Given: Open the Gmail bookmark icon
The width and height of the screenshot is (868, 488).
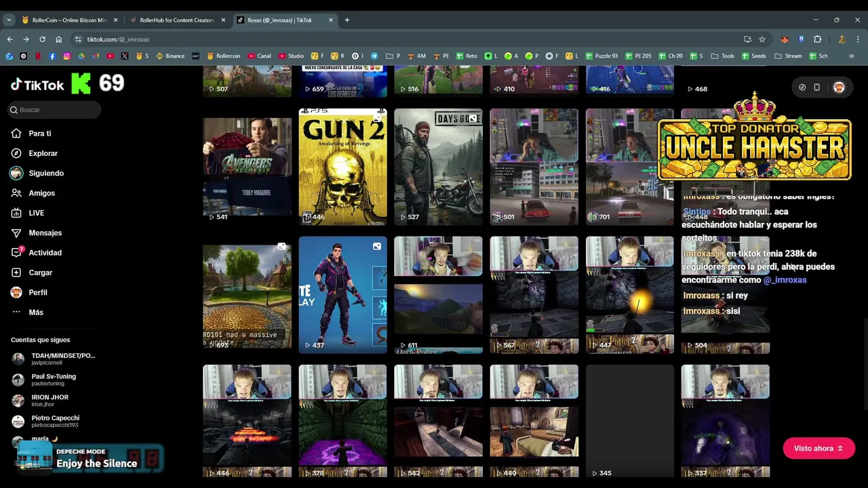Looking at the screenshot, I should (x=96, y=56).
